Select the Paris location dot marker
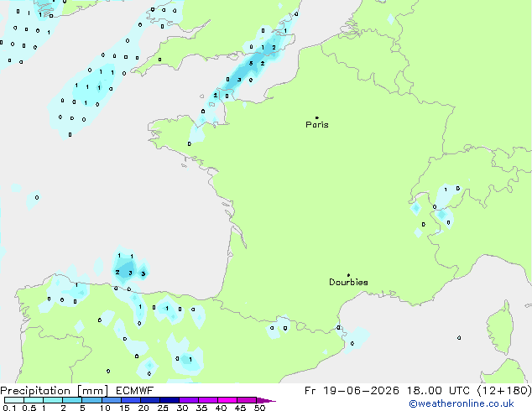Screen dimensions: 532x411 click(317, 117)
